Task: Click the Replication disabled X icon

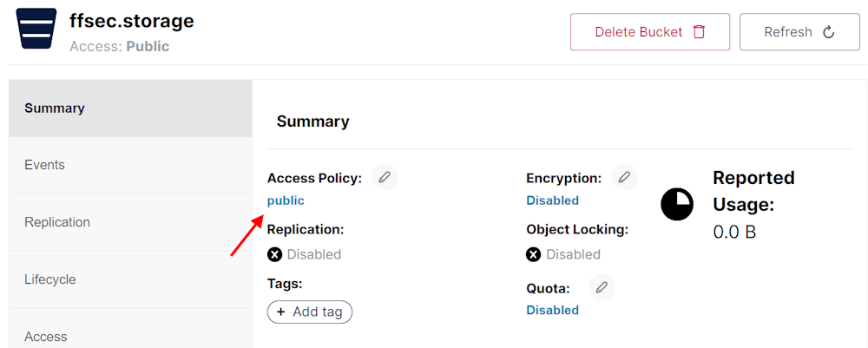Action: point(275,254)
